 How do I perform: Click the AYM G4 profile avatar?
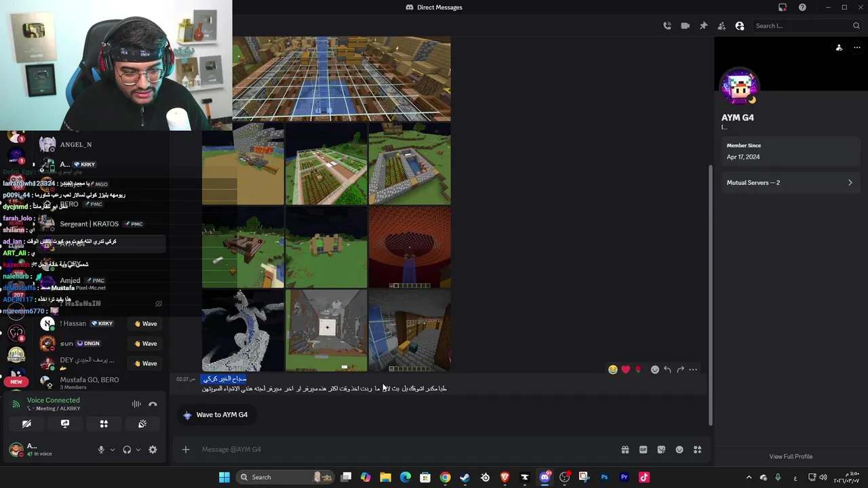pyautogui.click(x=740, y=86)
